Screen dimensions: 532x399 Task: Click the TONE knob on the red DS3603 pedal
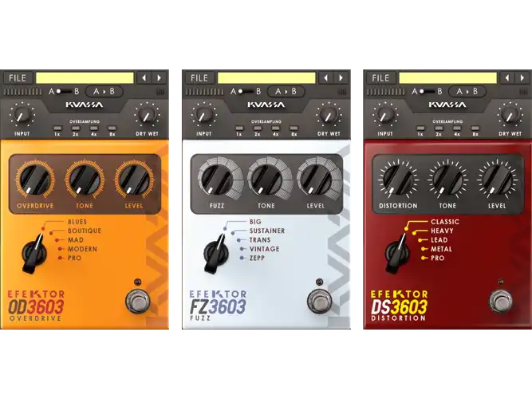coord(447,179)
